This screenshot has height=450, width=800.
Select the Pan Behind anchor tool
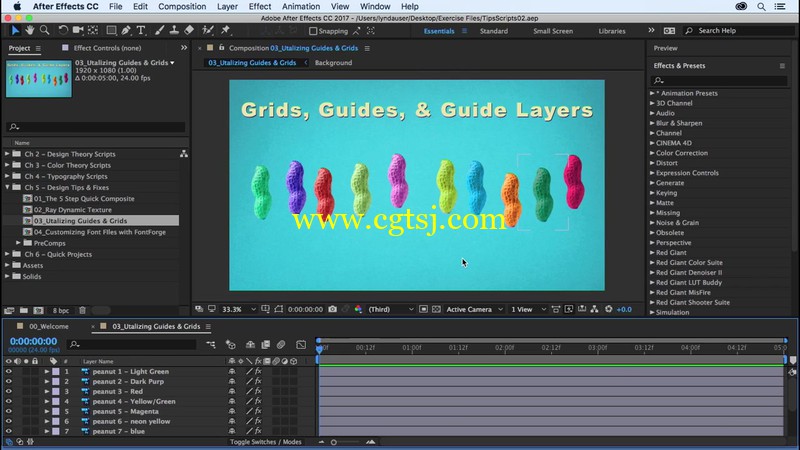coord(93,31)
